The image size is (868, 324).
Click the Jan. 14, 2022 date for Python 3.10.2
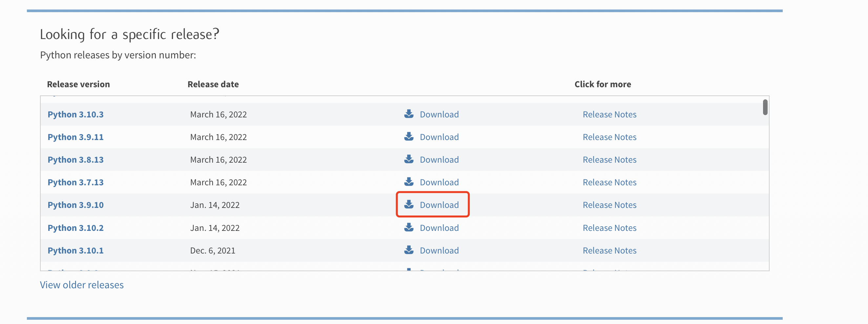215,228
